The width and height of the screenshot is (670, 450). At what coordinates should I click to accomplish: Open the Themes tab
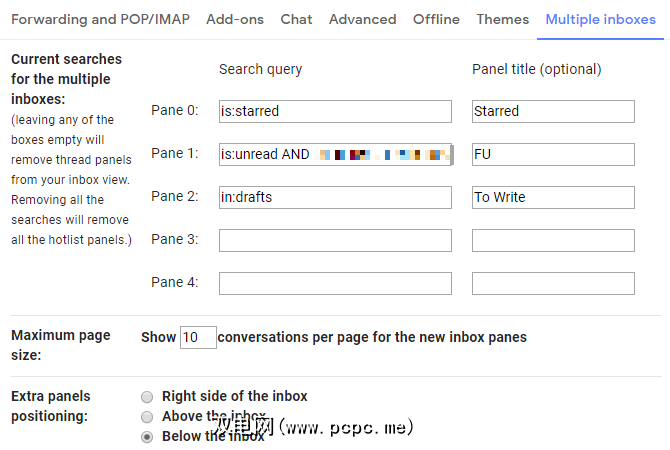(x=503, y=19)
